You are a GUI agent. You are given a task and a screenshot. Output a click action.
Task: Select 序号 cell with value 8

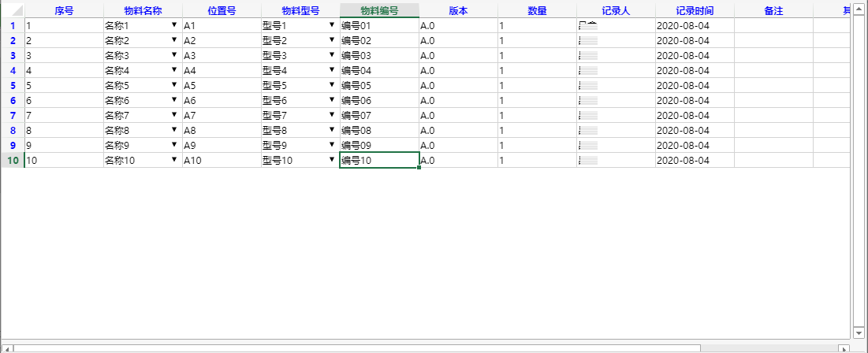click(64, 130)
